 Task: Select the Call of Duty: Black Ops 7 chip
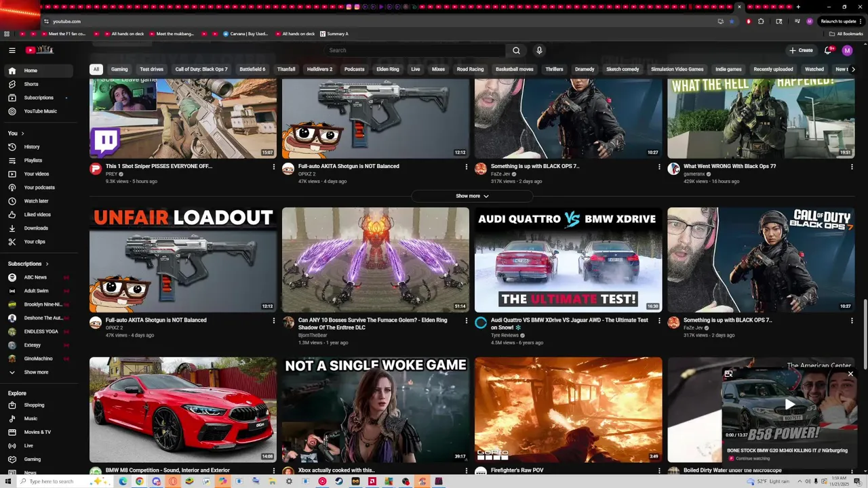coord(201,69)
